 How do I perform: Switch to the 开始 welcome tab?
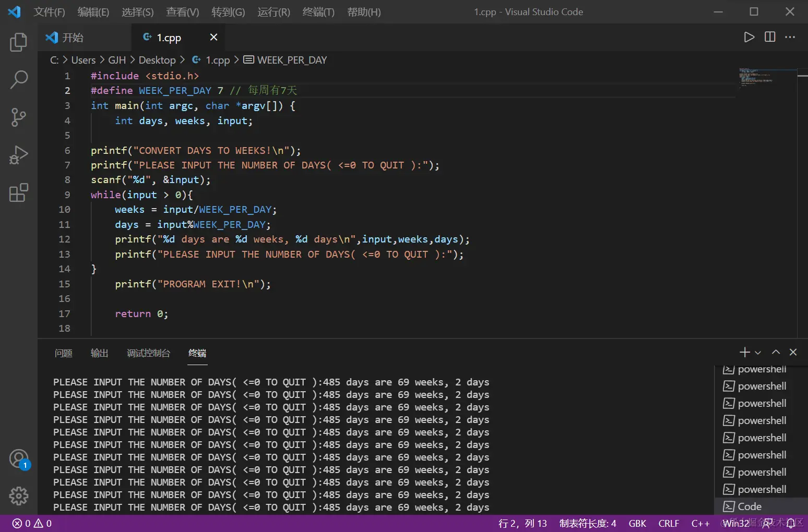point(85,38)
